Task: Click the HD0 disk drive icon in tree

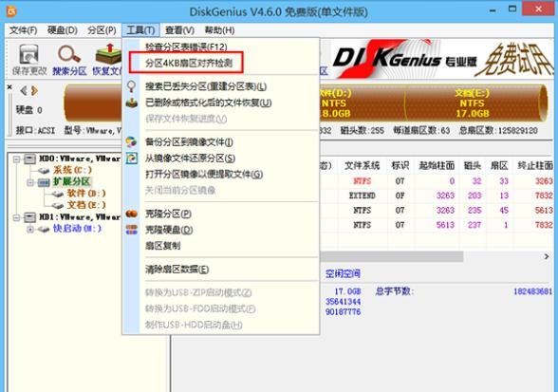Action: [x=29, y=159]
